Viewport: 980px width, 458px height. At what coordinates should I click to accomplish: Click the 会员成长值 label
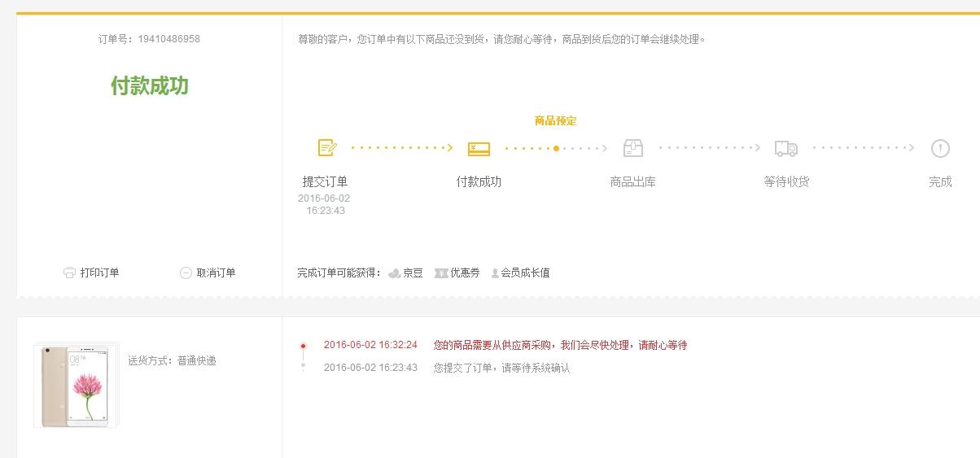tap(525, 273)
